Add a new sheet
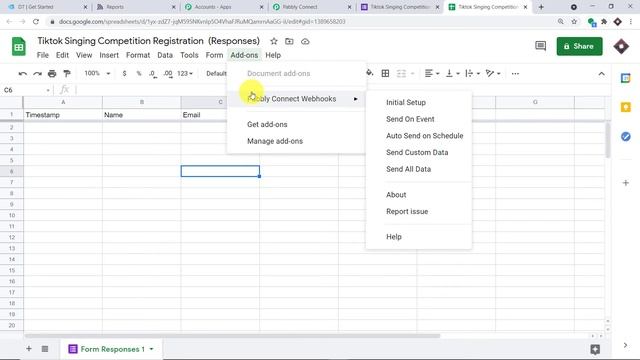This screenshot has width=640, height=360. (29, 349)
